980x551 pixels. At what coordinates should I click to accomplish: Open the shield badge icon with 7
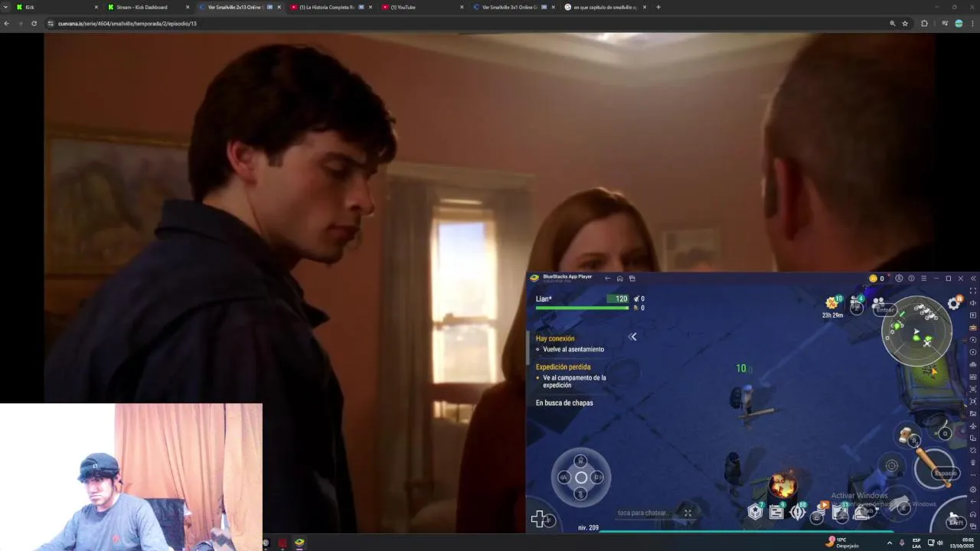tap(756, 512)
